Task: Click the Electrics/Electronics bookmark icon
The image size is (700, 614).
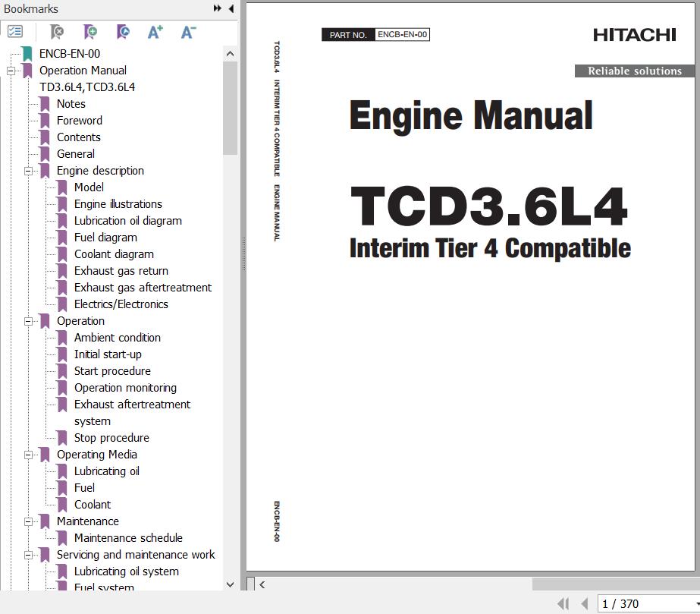Action: click(x=62, y=304)
